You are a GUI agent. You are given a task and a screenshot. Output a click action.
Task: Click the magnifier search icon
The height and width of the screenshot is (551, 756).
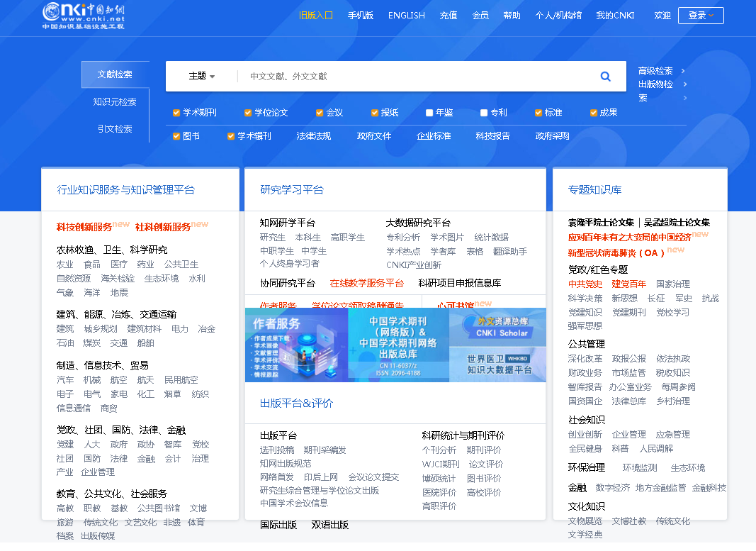[x=606, y=77]
